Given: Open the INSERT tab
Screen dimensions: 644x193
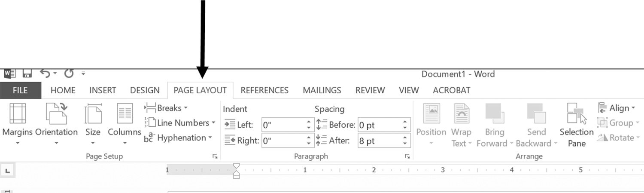Looking at the screenshot, I should pos(103,90).
